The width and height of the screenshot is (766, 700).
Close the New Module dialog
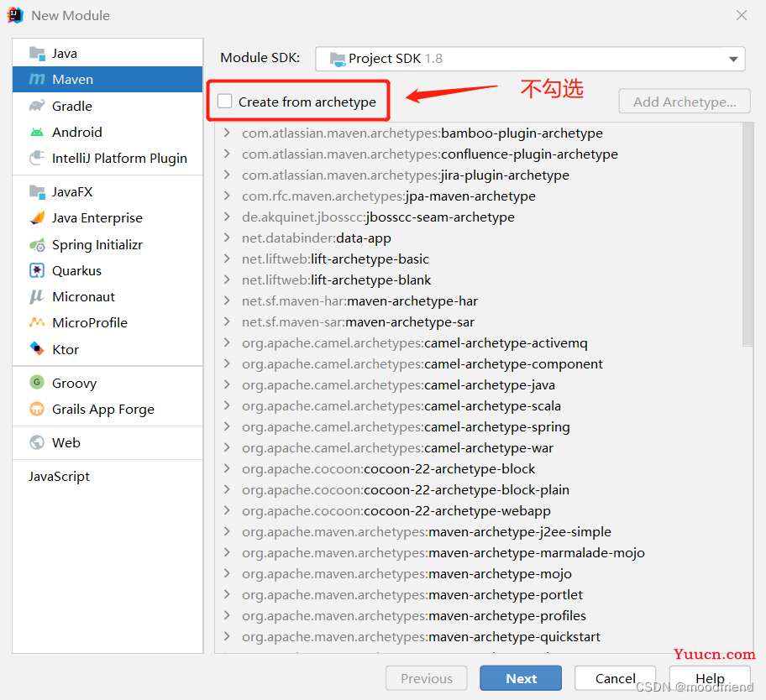coord(742,15)
